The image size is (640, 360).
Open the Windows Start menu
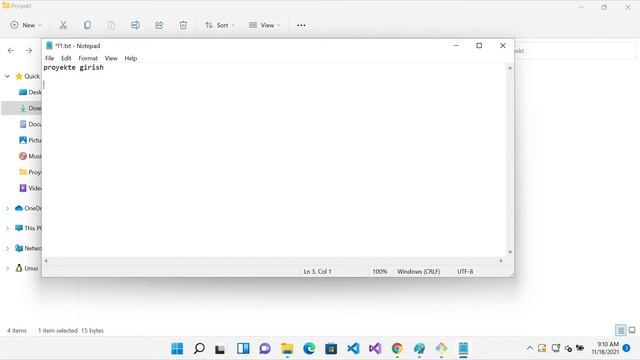coord(177,349)
